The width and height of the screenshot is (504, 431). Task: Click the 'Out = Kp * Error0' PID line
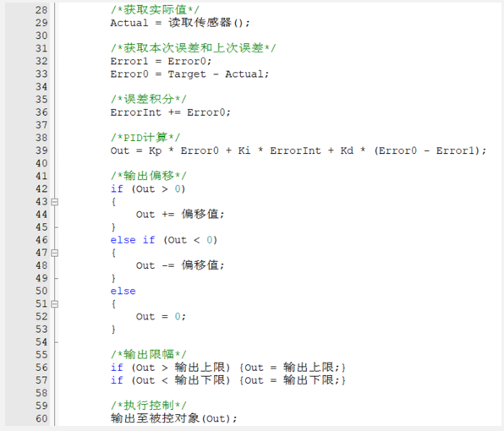point(299,150)
